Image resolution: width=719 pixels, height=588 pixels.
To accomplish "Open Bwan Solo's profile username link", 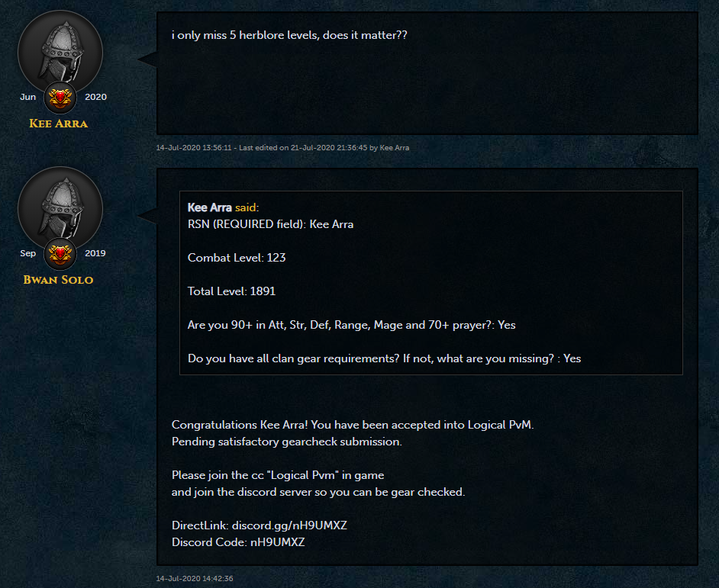I will pos(58,280).
